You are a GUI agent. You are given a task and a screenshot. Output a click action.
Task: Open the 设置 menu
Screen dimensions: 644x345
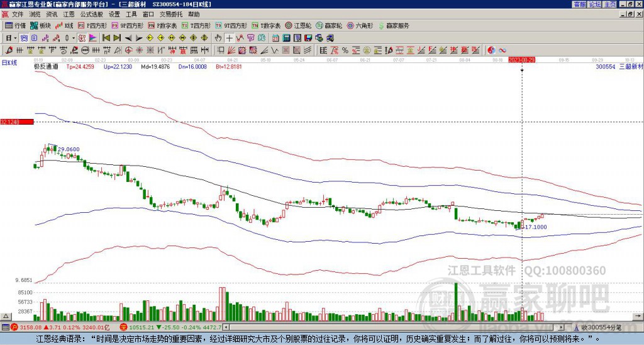(x=114, y=14)
